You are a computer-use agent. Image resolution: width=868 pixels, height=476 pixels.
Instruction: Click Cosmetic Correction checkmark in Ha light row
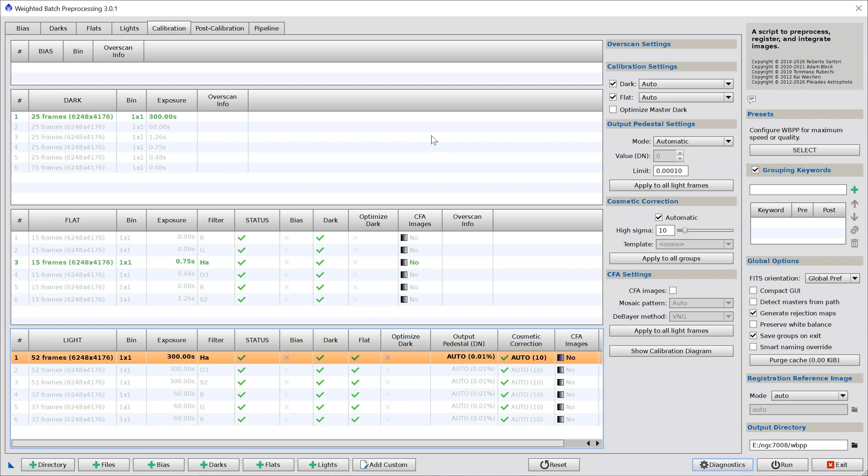tap(504, 358)
